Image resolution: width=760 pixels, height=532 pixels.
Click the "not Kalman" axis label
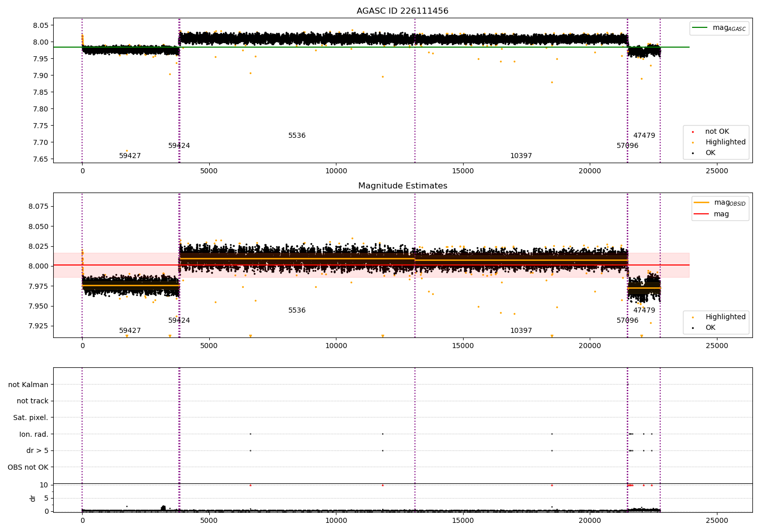coord(28,385)
